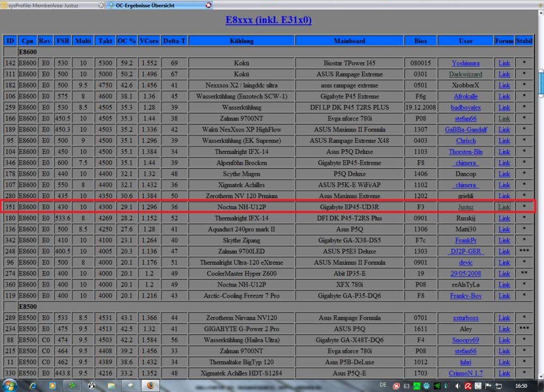544x392 pixels.
Task: Open the Windows Start menu orb
Action: [9, 386]
